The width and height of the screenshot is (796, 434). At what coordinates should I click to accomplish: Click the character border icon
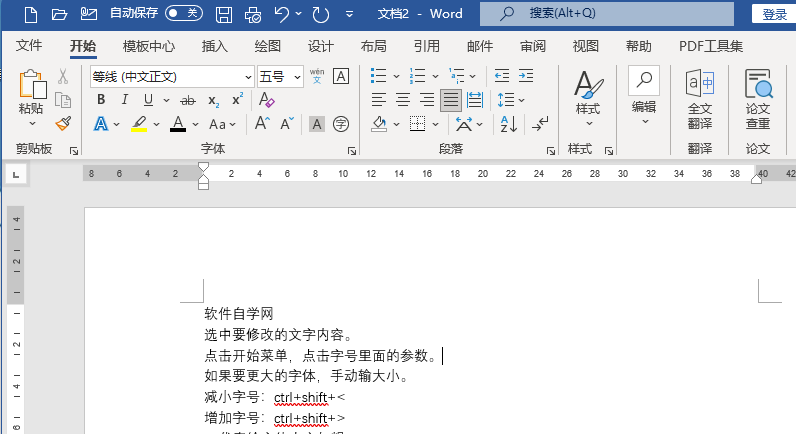click(x=341, y=76)
